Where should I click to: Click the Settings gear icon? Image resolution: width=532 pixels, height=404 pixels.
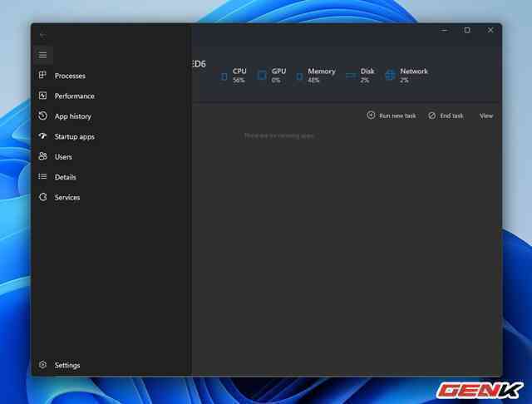[42, 365]
